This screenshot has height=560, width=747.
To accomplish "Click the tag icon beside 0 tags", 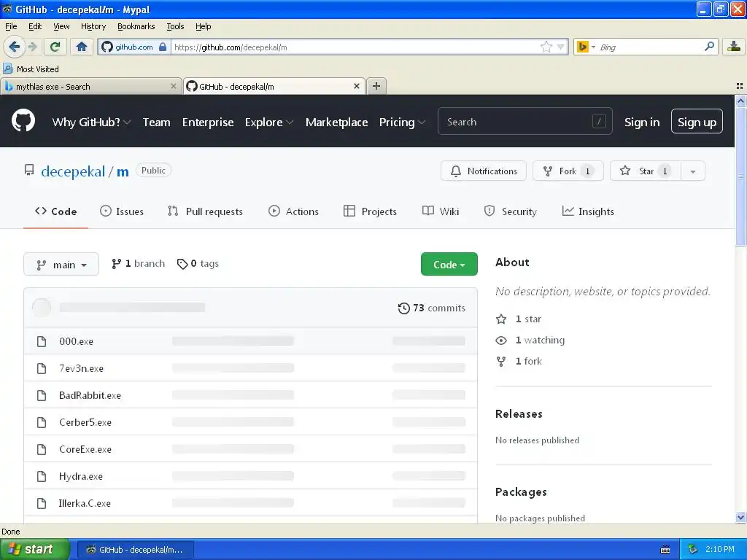I will [182, 264].
